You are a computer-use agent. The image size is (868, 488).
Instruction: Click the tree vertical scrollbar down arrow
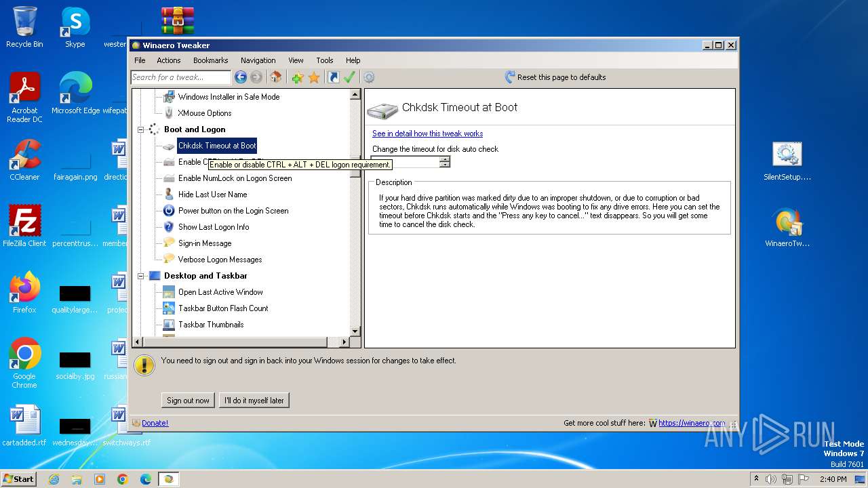point(355,332)
